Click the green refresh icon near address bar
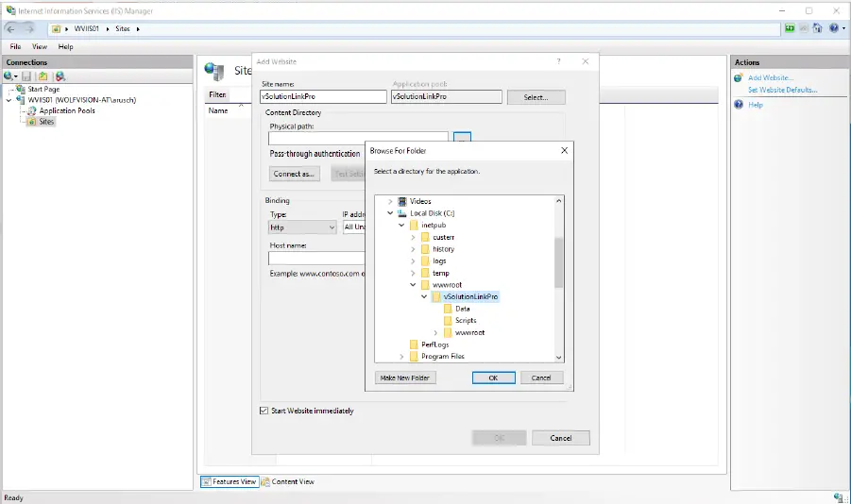The width and height of the screenshot is (851, 504). 790,28
